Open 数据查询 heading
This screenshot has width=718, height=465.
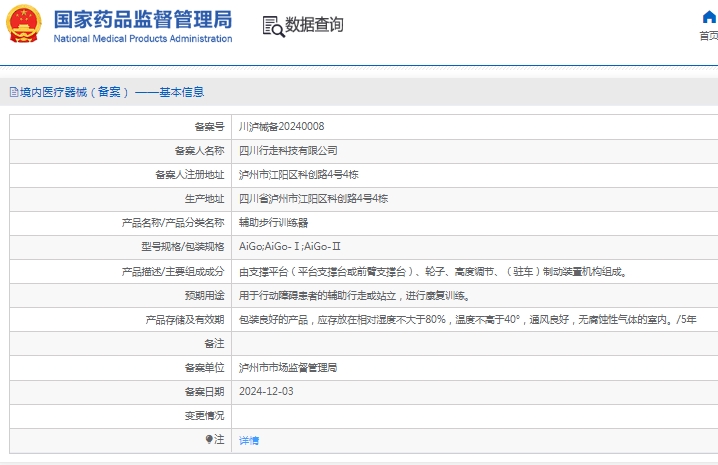pyautogui.click(x=314, y=25)
